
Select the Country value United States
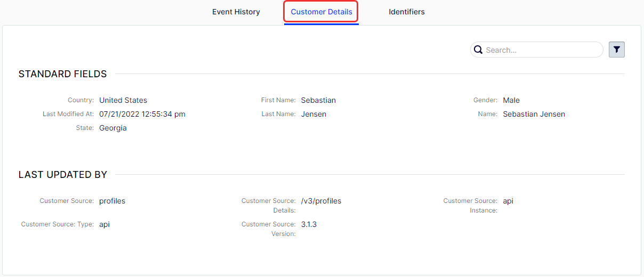[123, 100]
